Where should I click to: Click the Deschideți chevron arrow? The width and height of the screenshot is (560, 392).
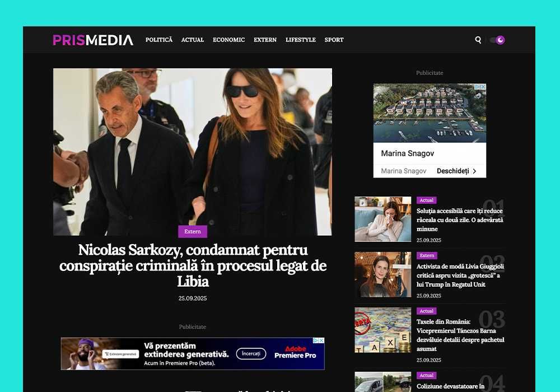click(x=474, y=171)
